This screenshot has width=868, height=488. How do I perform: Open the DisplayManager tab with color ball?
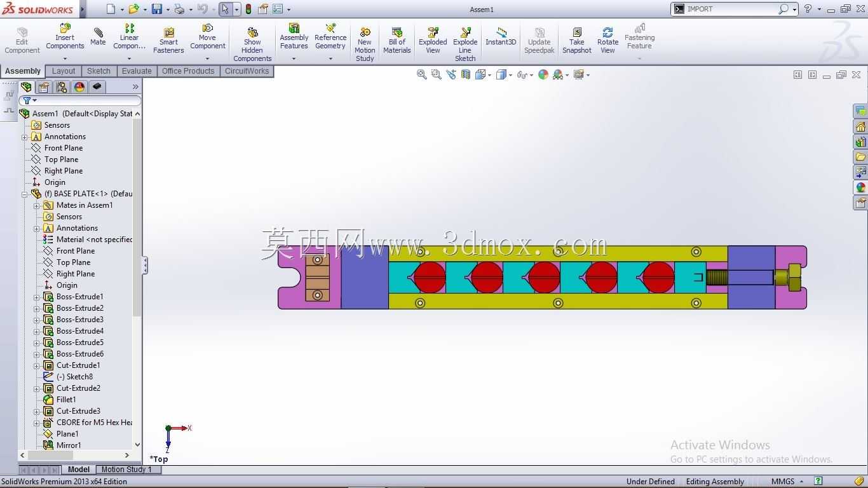79,87
